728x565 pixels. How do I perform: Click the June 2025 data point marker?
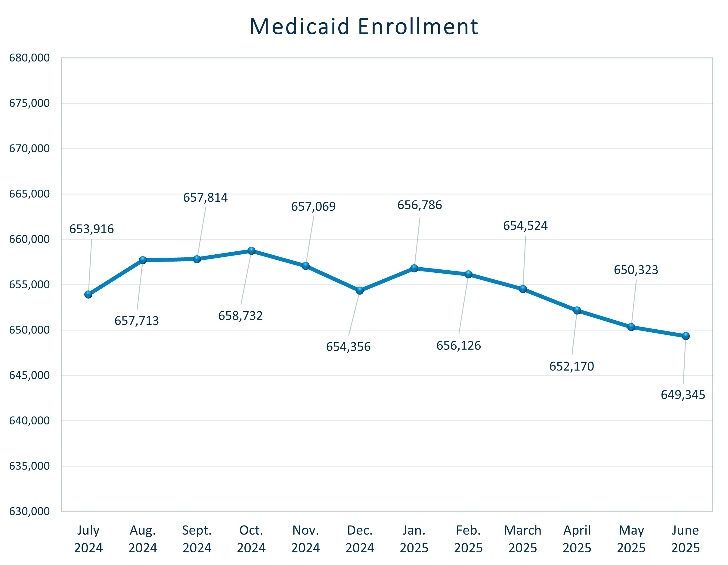(686, 336)
